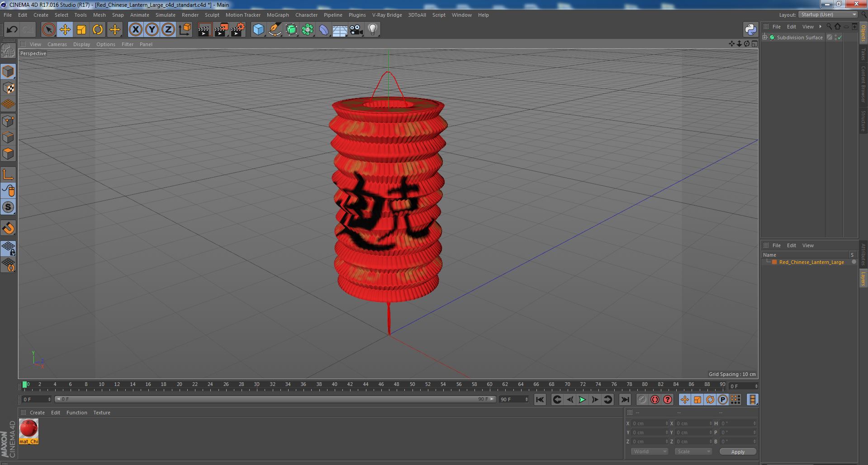
Task: Go to end of animation
Action: pyautogui.click(x=625, y=399)
